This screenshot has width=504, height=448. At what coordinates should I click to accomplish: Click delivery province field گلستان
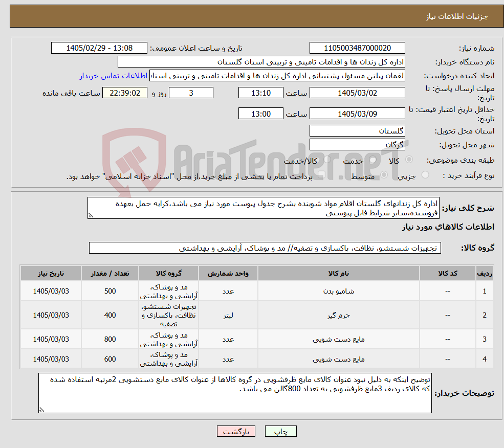[x=357, y=131]
